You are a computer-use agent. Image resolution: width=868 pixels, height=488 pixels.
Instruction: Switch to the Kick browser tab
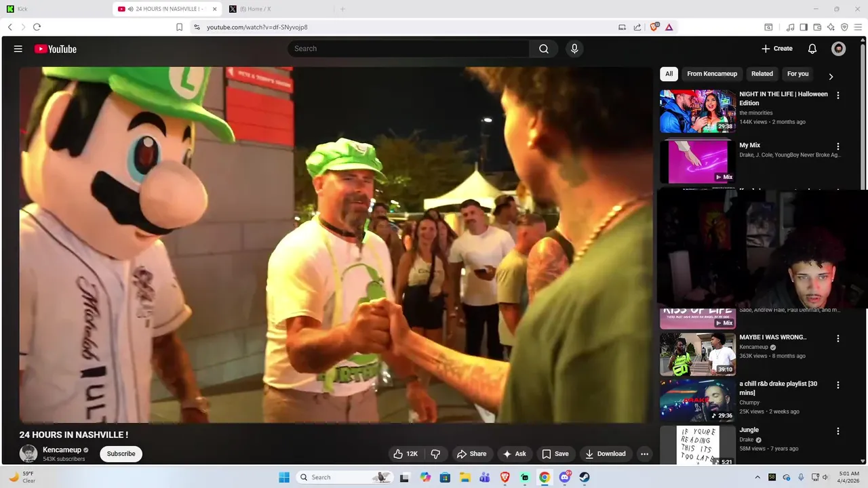tap(54, 9)
